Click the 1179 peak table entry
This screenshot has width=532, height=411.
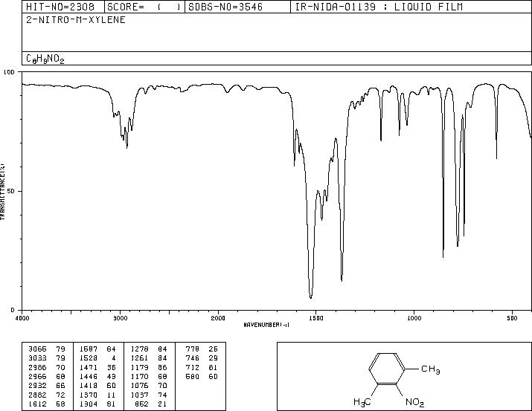pyautogui.click(x=139, y=367)
